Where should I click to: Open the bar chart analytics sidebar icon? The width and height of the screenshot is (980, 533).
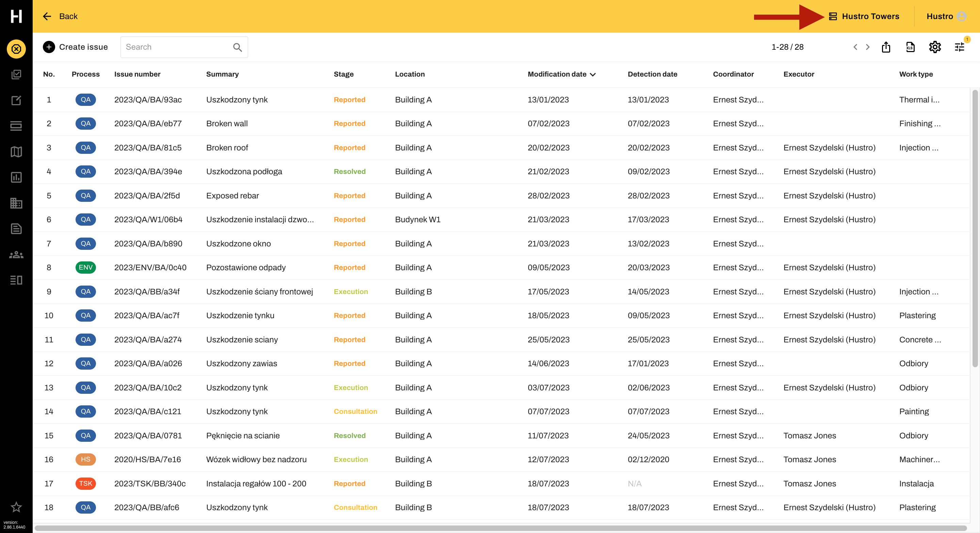pos(16,177)
